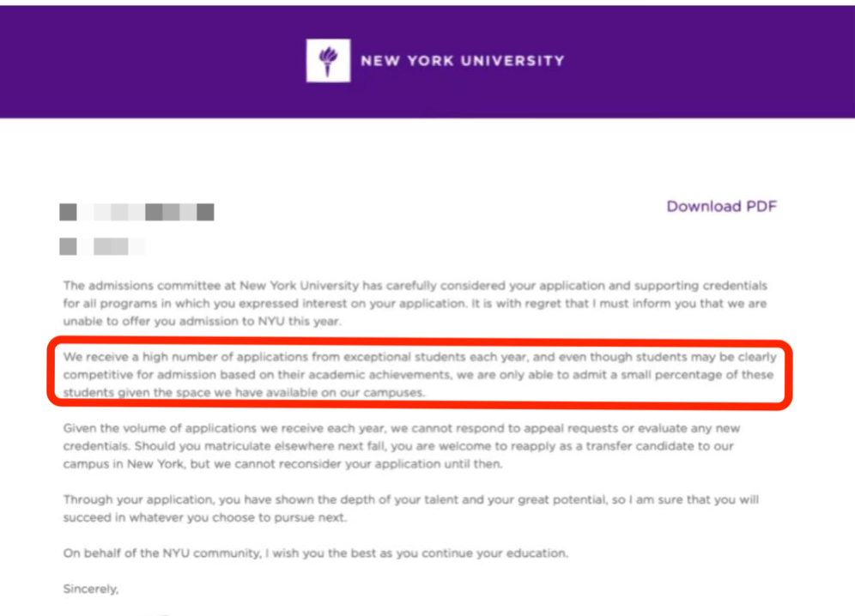
Task: Click the New York University header text
Action: click(463, 61)
